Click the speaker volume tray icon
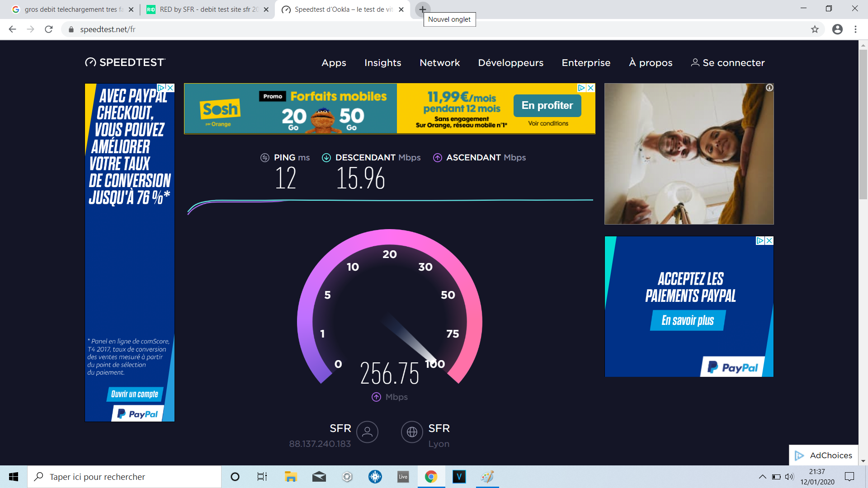Screen dimensions: 868x488 tap(789, 477)
